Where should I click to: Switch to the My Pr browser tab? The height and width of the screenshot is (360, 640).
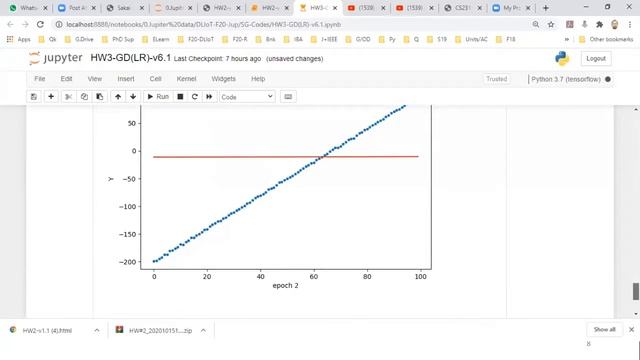tap(511, 8)
